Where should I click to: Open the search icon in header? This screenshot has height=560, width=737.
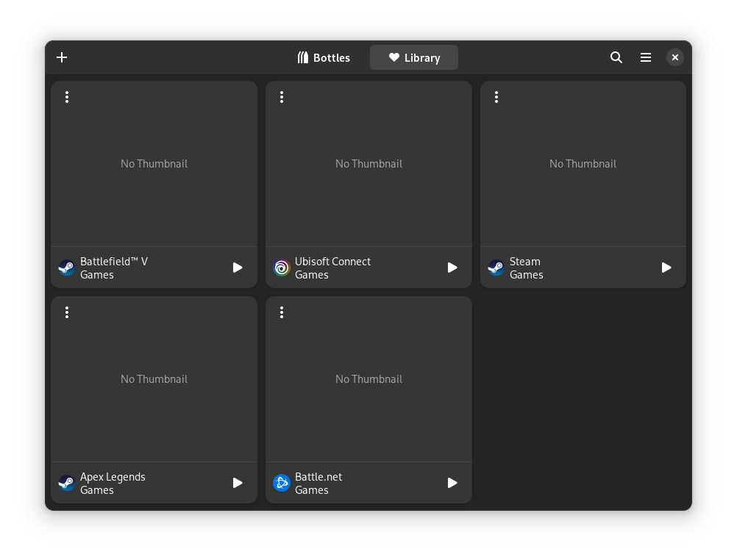click(x=616, y=57)
